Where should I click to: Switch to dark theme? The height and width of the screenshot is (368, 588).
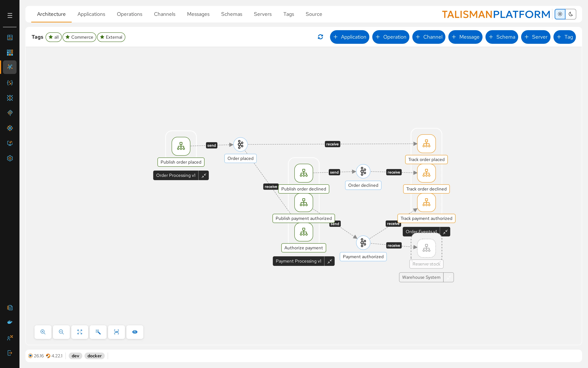pyautogui.click(x=571, y=14)
